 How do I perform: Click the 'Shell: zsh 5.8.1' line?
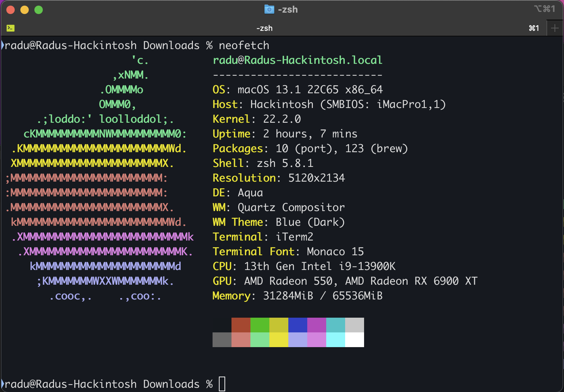pos(263,163)
